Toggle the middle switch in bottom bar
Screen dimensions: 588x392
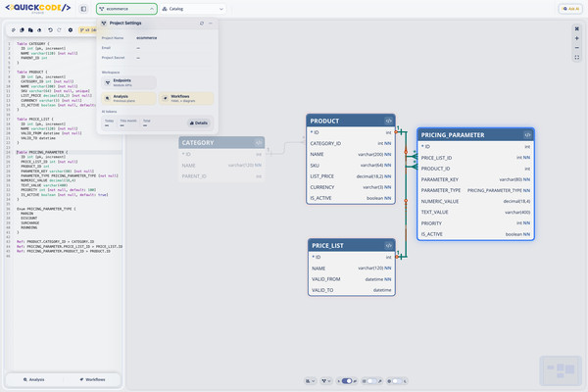371,381
